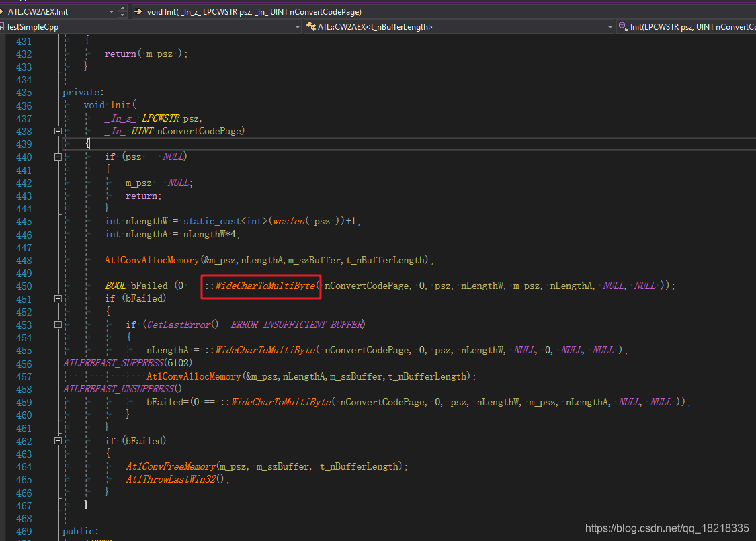Open the Init member list dropdown
The height and width of the screenshot is (541, 756).
point(685,27)
